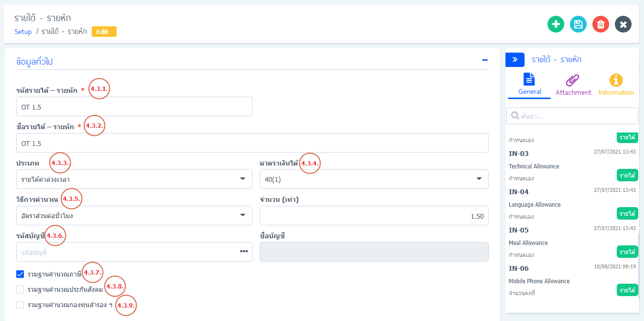The width and height of the screenshot is (644, 321).
Task: Open the วิธีการคำนวณ dropdown
Action: click(134, 216)
